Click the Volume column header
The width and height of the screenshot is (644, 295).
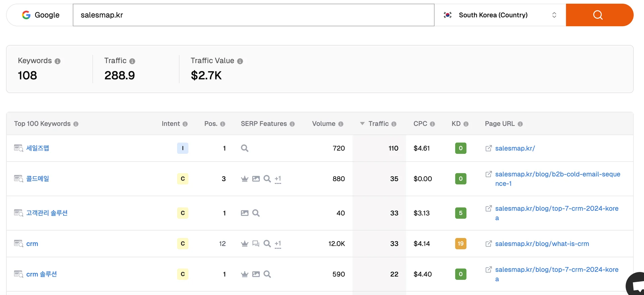[x=324, y=124]
